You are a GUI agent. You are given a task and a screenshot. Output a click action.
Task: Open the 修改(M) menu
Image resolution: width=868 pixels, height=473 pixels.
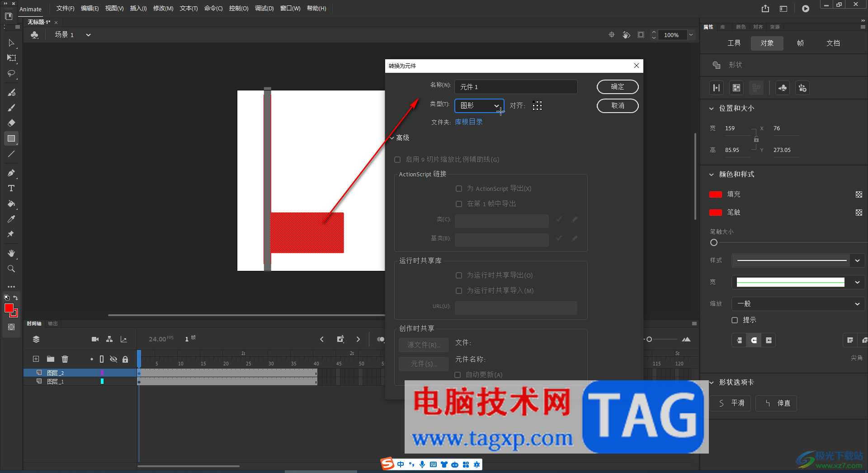[x=163, y=9]
